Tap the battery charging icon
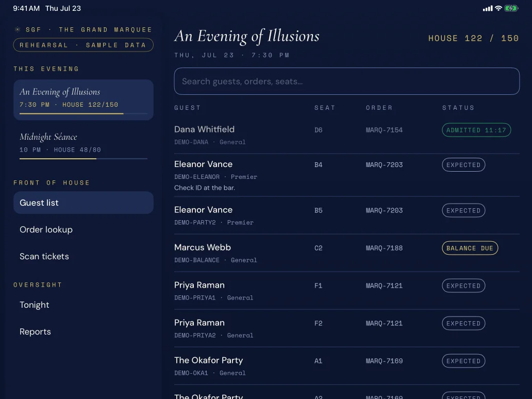532x399 pixels. pyautogui.click(x=511, y=8)
